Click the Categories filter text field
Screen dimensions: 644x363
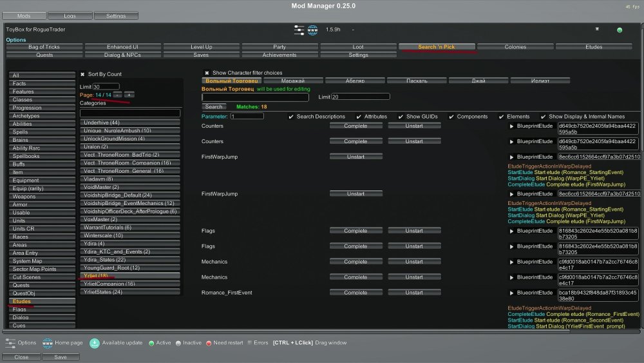pyautogui.click(x=129, y=113)
